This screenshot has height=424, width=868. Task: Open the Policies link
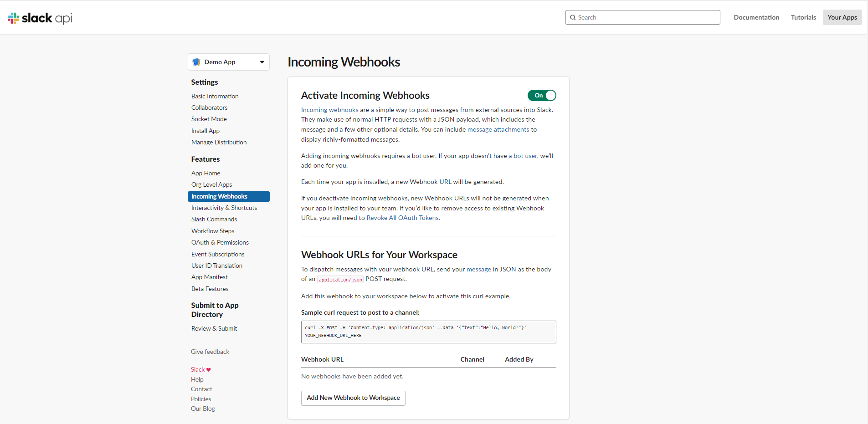tap(201, 399)
